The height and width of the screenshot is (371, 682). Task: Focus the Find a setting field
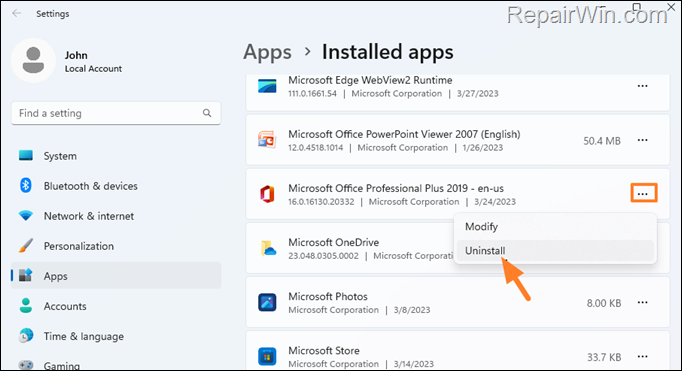pyautogui.click(x=116, y=113)
